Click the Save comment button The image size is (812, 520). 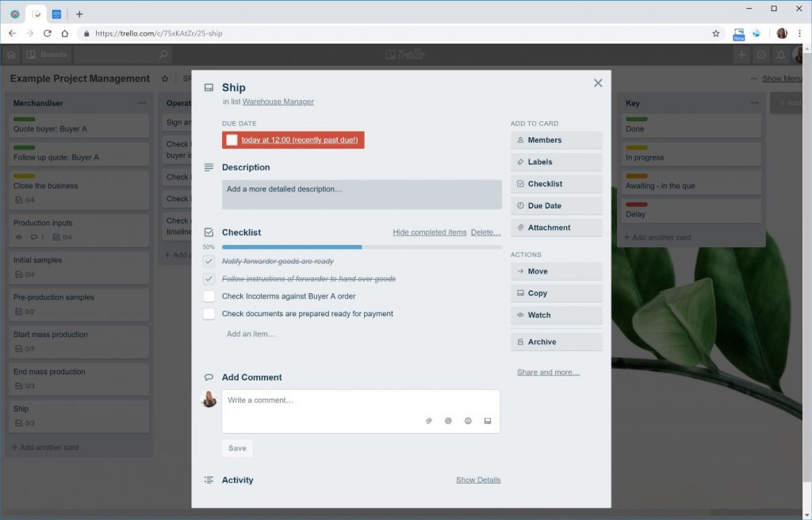coord(237,448)
